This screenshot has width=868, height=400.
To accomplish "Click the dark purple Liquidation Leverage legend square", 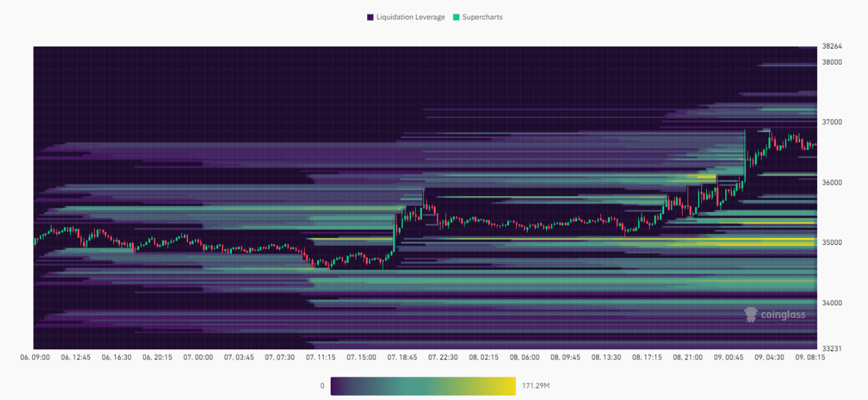I will [371, 17].
